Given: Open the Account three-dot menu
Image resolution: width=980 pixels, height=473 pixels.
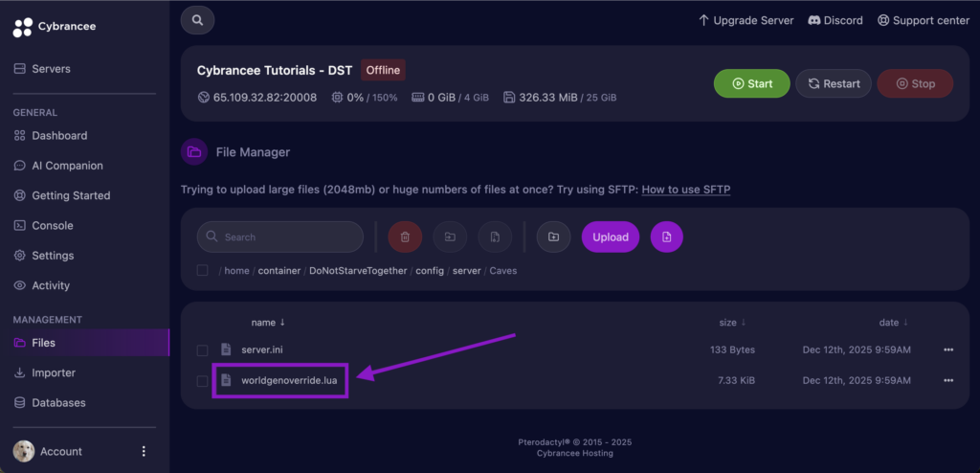Looking at the screenshot, I should (x=145, y=451).
